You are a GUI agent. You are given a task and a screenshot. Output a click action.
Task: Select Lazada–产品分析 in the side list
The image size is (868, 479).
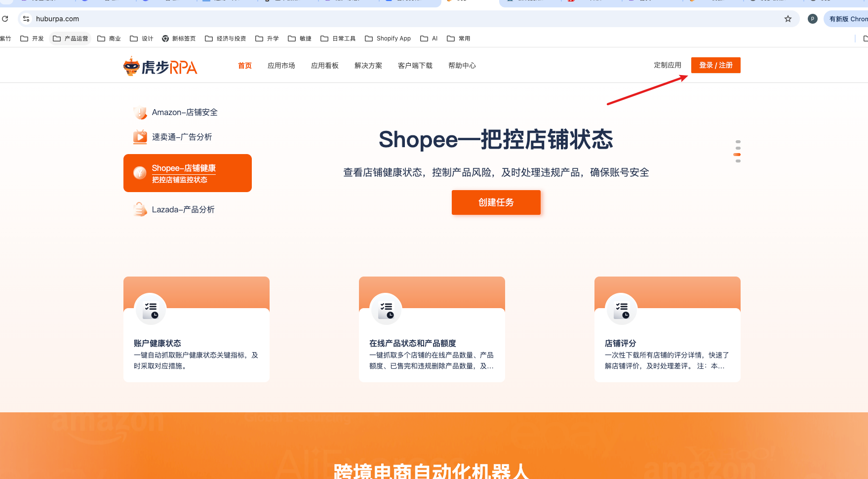point(174,209)
